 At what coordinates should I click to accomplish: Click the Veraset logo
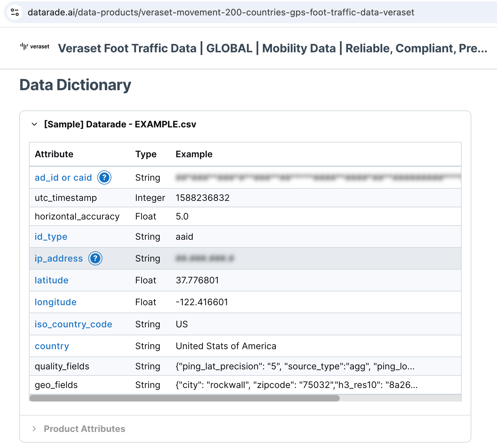coord(35,47)
